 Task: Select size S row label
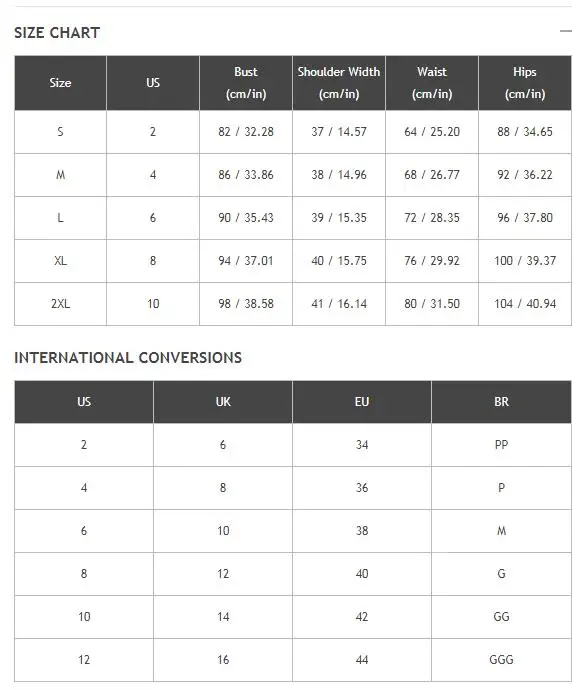60,132
